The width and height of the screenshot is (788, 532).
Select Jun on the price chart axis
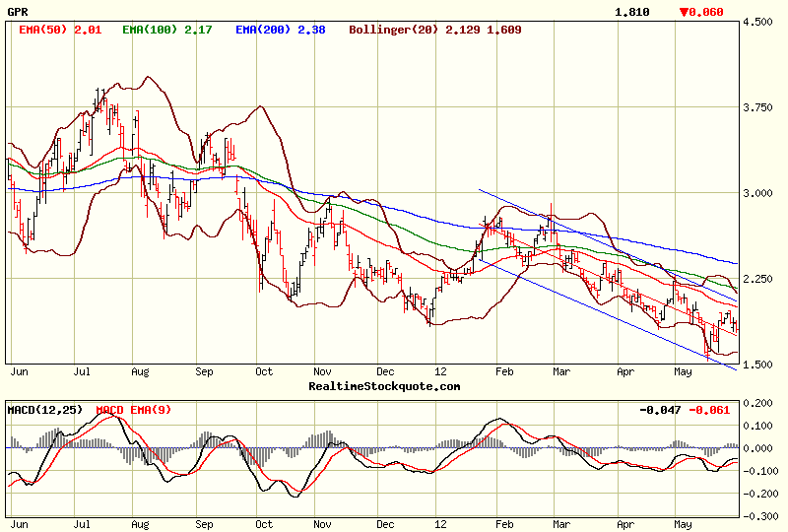(x=19, y=371)
